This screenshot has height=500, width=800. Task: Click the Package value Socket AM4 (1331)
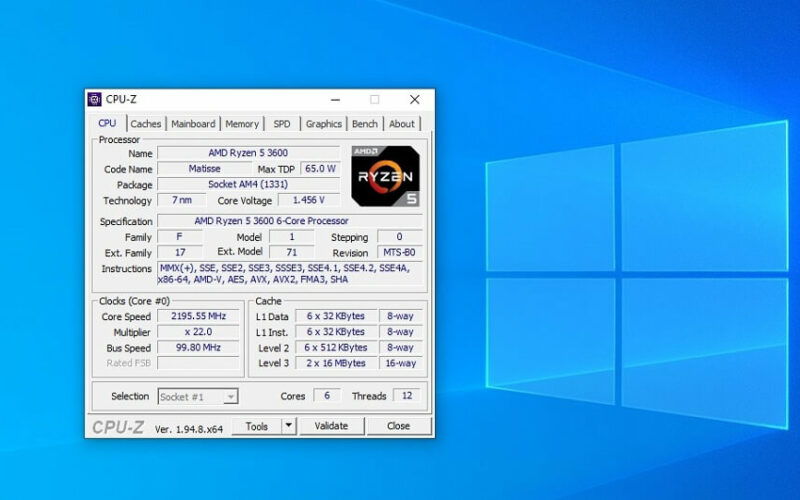248,184
